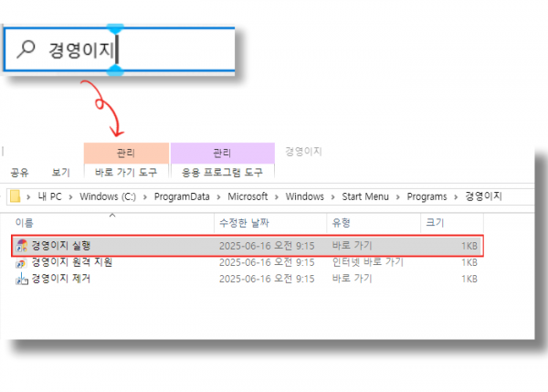Switch to 응용 프로그램 도구 tab
This screenshot has height=392, width=548.
(222, 172)
